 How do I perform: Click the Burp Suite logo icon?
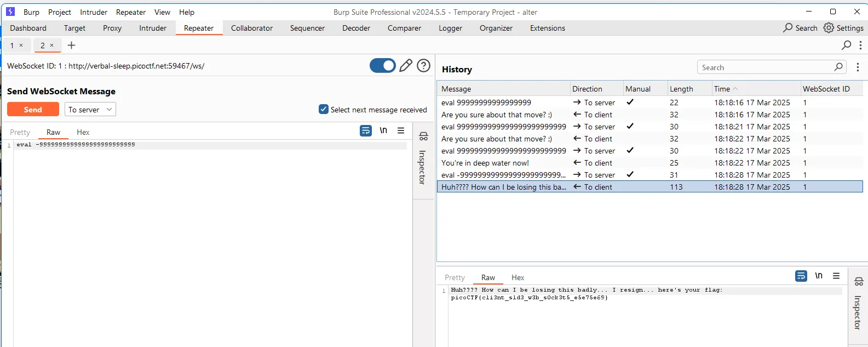pos(10,12)
